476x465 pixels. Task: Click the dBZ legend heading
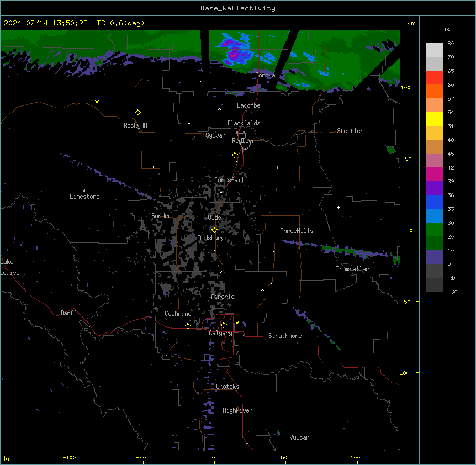[x=447, y=29]
